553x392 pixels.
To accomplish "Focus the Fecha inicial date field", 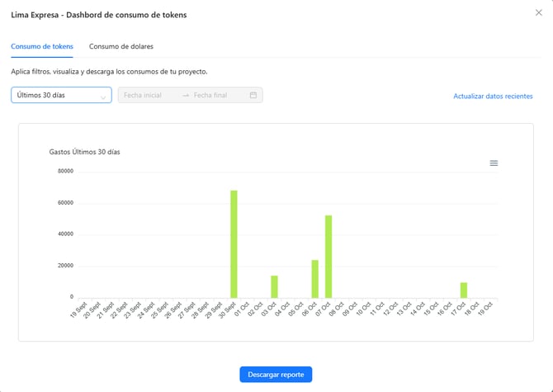I will (149, 96).
